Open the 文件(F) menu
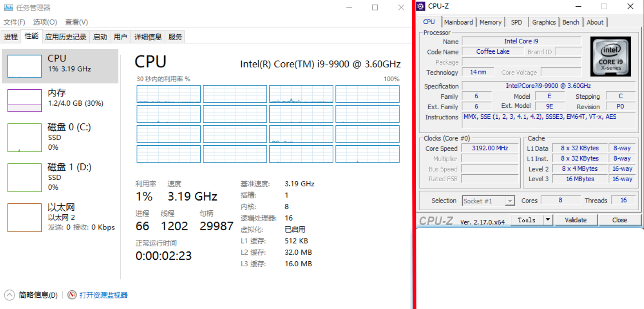Viewport: 644px width, 309px height. [14, 22]
